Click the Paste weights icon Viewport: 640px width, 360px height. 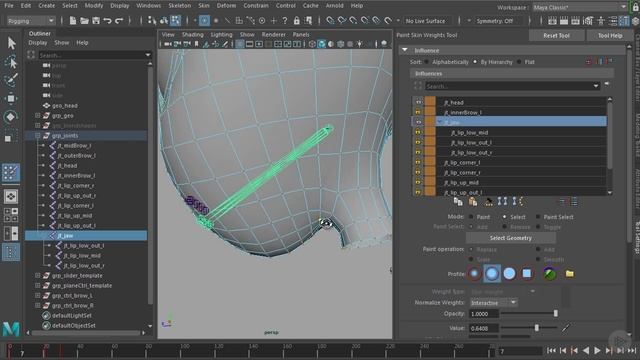pyautogui.click(x=473, y=202)
